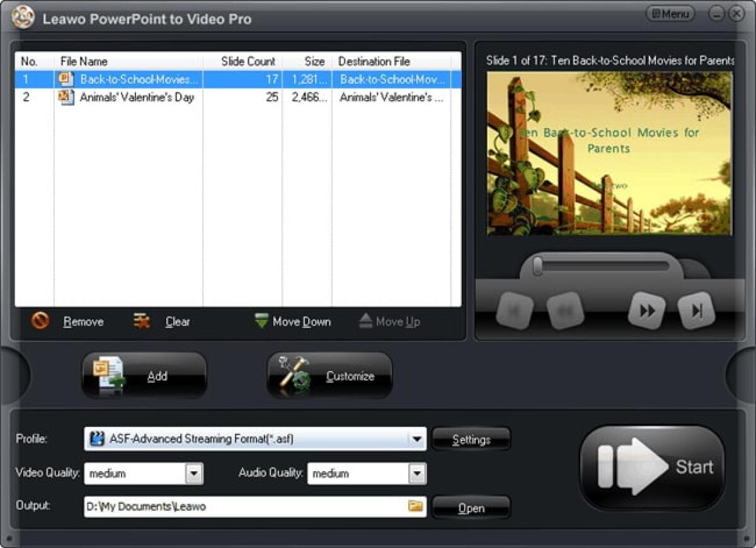Screen dimensions: 756x548
Task: Open the Menu in the titlebar
Action: [x=670, y=13]
